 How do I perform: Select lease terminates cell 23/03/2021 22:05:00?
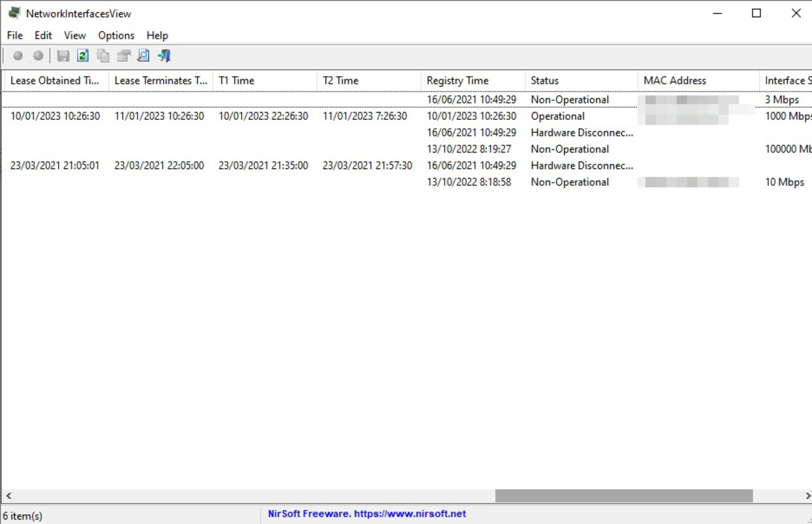click(x=159, y=166)
